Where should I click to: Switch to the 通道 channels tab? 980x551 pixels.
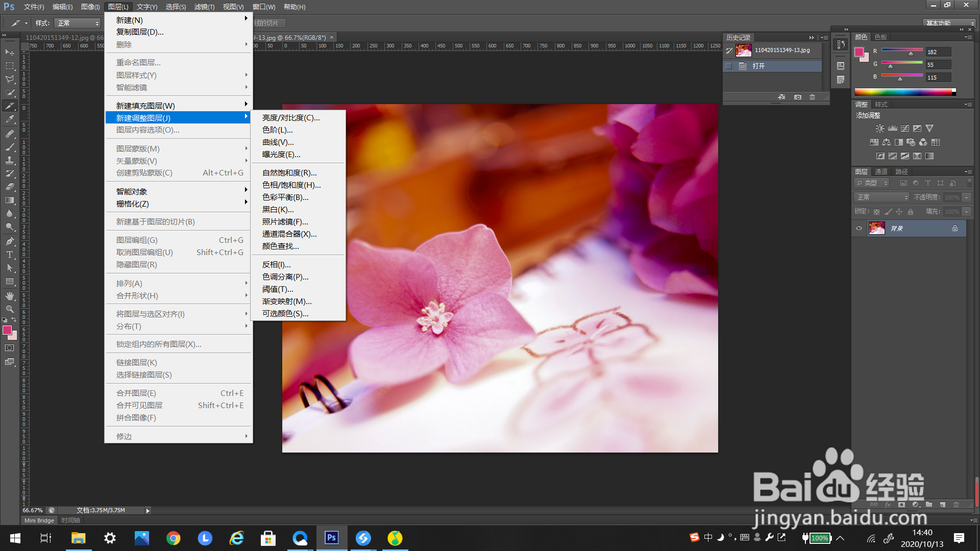[x=881, y=172]
